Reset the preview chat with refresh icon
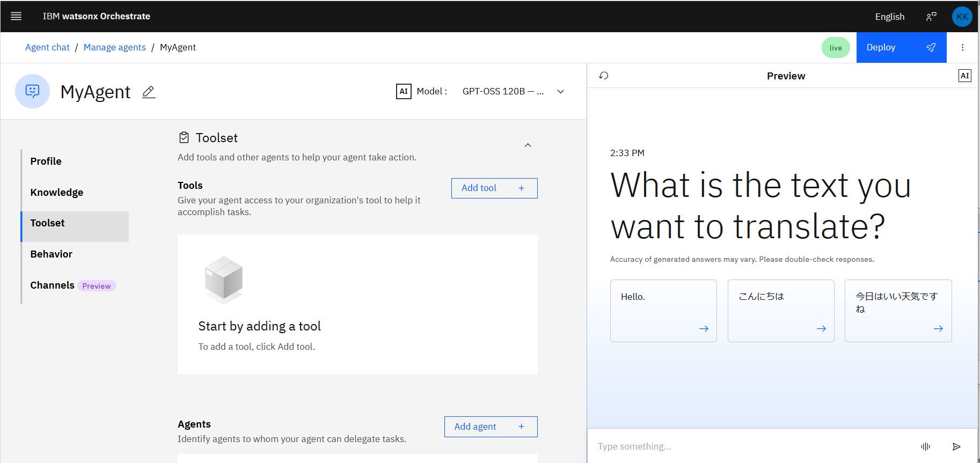This screenshot has height=463, width=980. point(604,76)
